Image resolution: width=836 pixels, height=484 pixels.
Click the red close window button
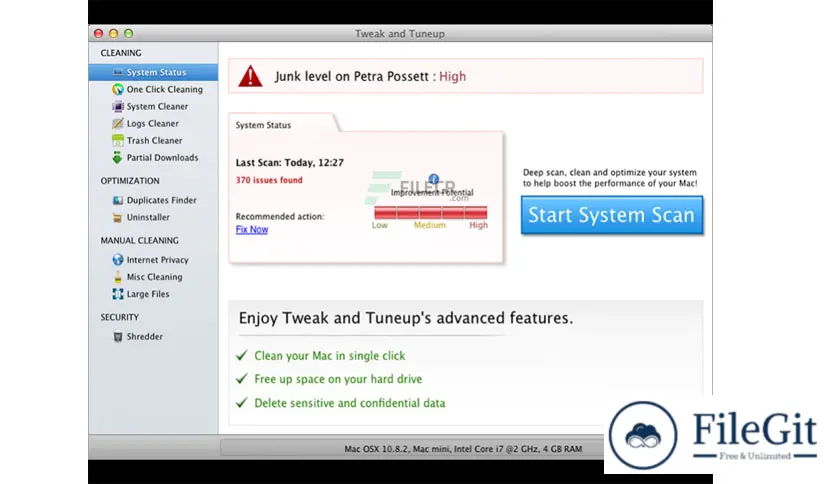[x=99, y=33]
